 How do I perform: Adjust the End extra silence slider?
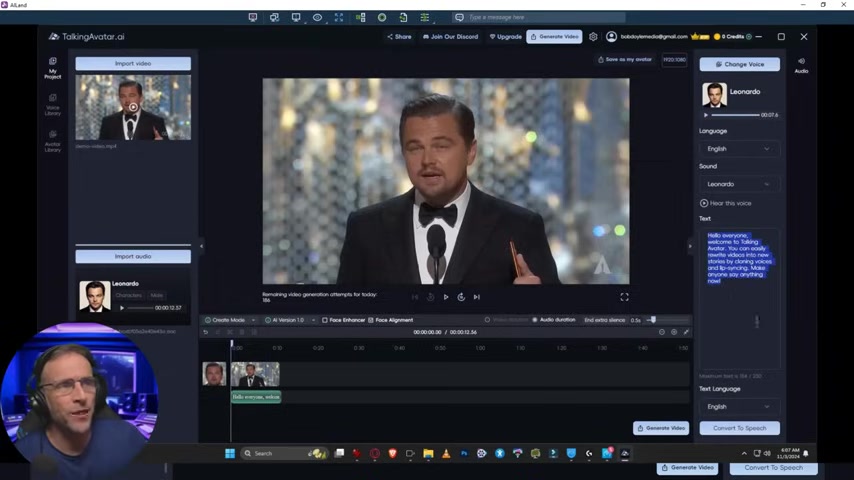(x=653, y=320)
